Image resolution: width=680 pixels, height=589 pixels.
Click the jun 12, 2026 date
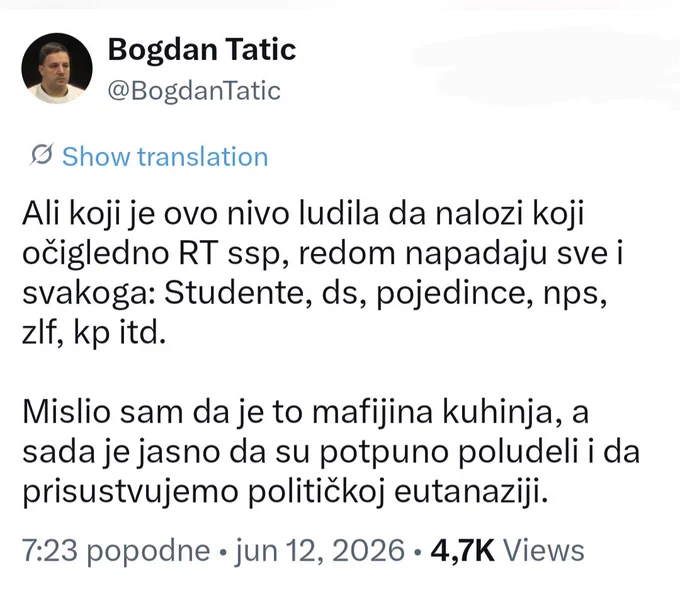[320, 551]
